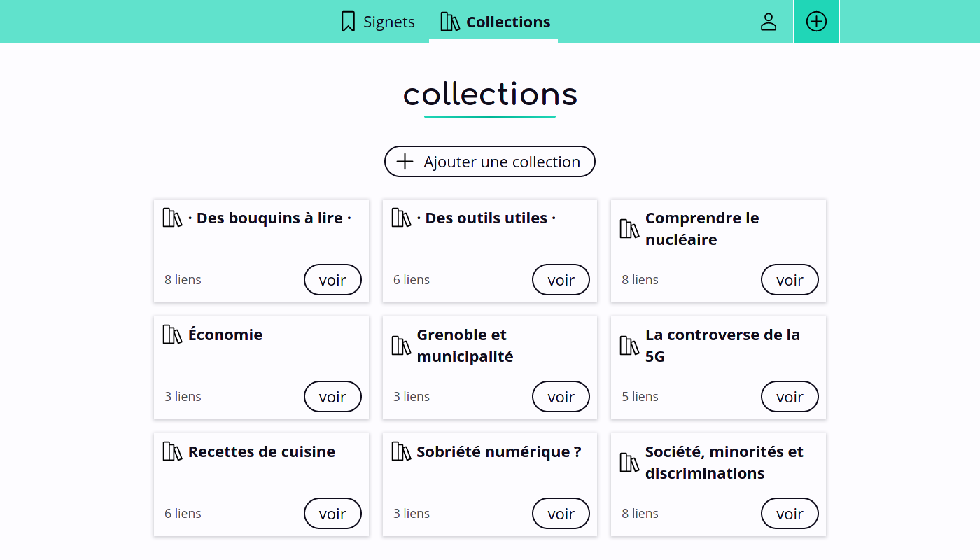The height and width of the screenshot is (560, 980).
Task: Click voir on "Des outils utiles"
Action: 561,279
